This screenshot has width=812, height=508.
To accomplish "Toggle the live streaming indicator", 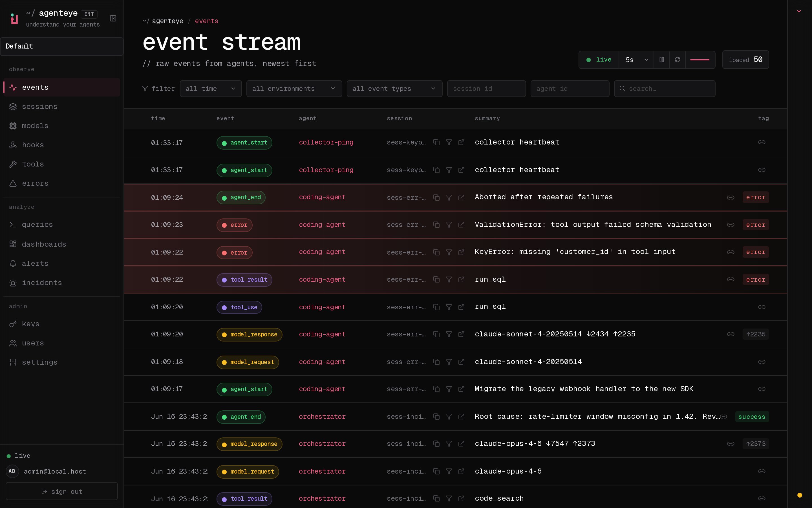I will (599, 60).
